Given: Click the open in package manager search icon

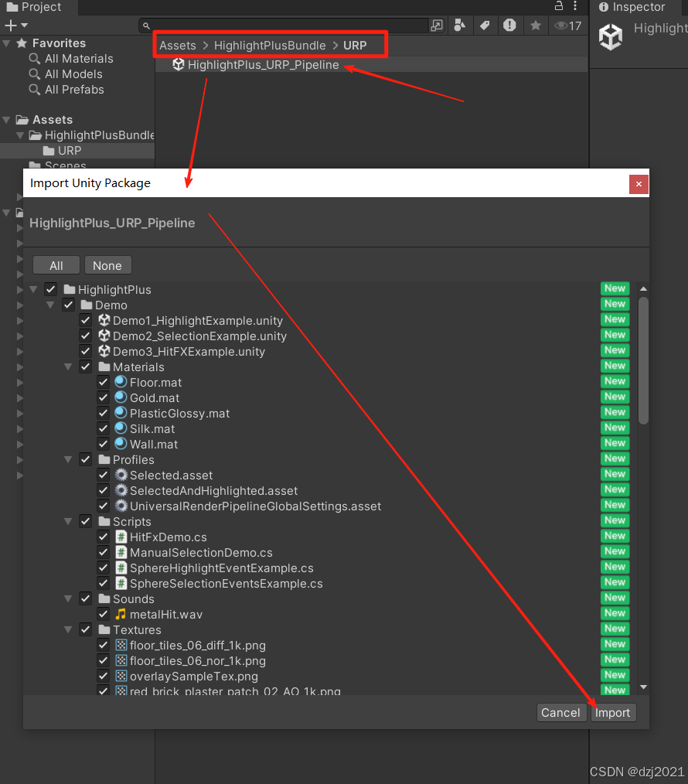Looking at the screenshot, I should (x=437, y=26).
